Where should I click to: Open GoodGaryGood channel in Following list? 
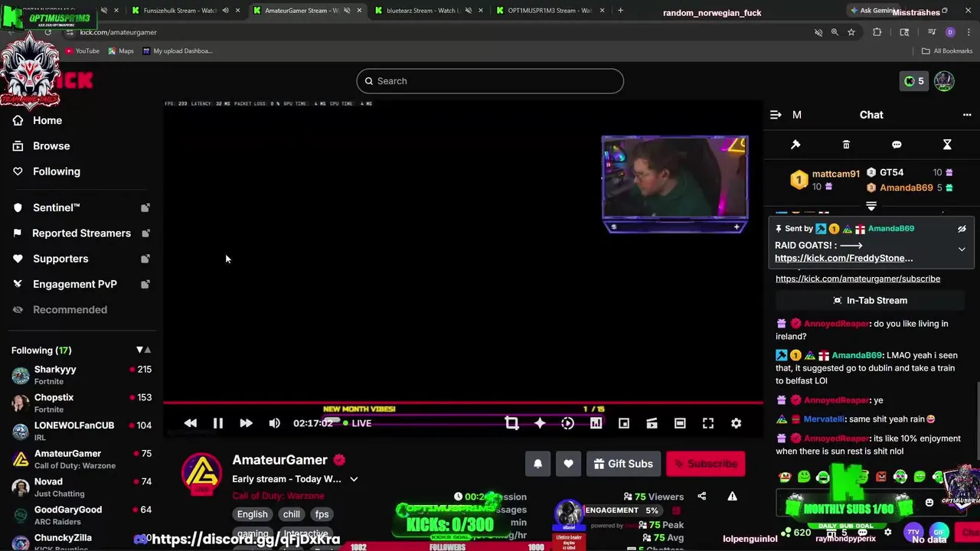[x=80, y=515]
